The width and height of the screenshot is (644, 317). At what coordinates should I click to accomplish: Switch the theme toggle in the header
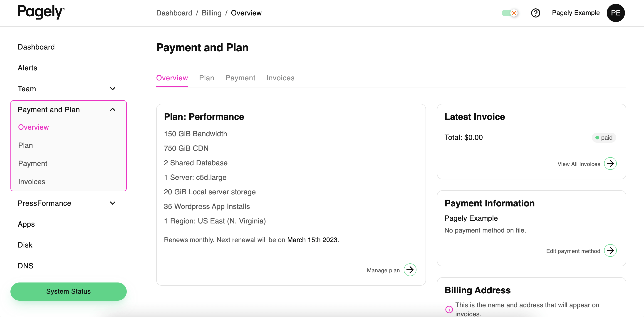coord(510,13)
